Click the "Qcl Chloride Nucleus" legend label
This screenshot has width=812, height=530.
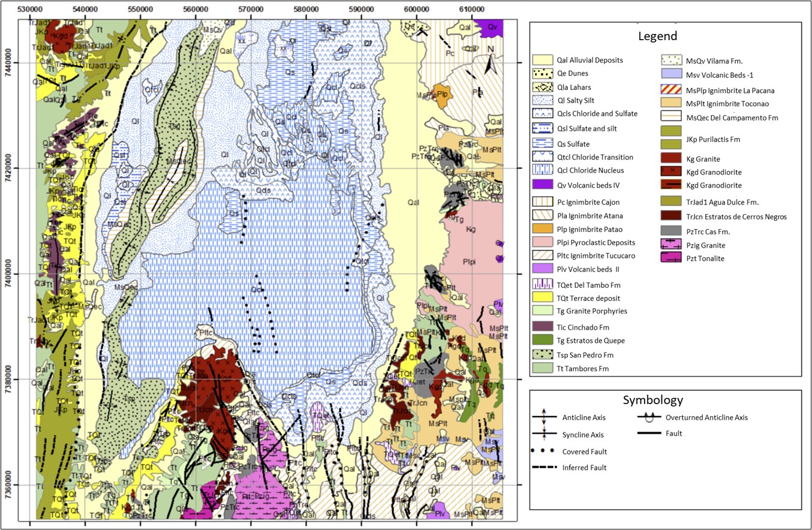[590, 170]
